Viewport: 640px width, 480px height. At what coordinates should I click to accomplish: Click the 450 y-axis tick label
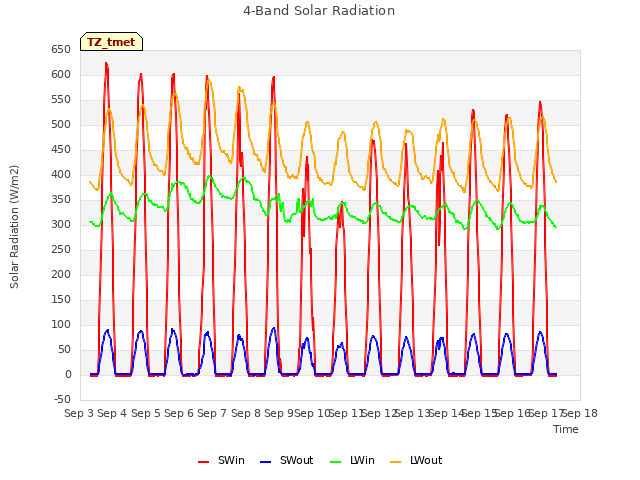[61, 150]
